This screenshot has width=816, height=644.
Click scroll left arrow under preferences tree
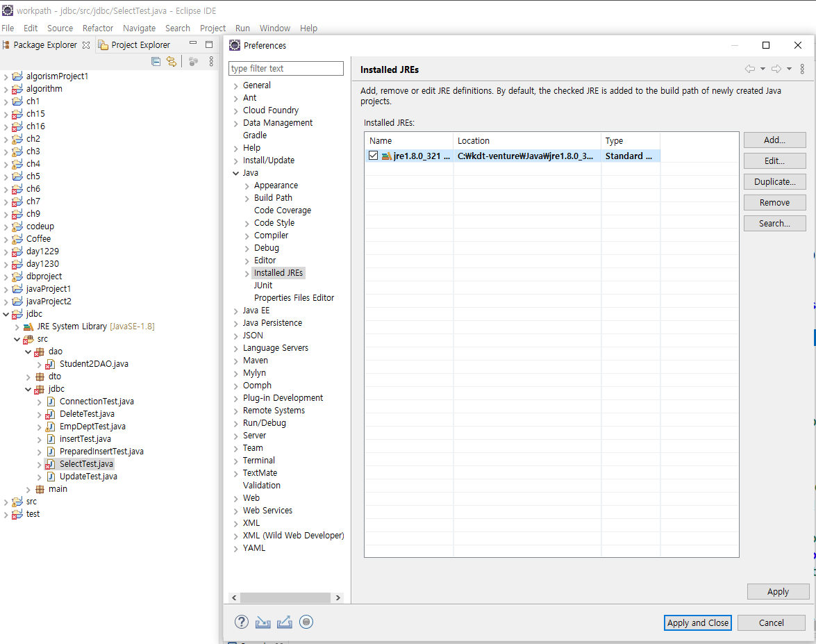coord(234,597)
